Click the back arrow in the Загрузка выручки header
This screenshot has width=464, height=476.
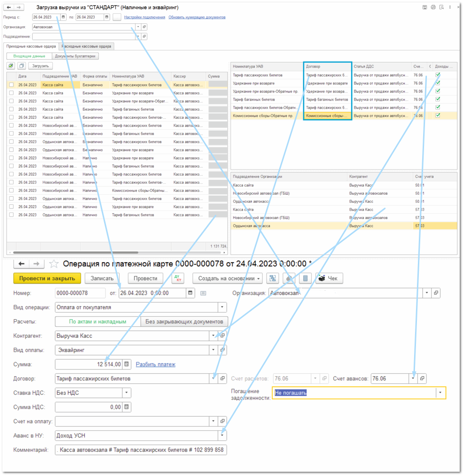pyautogui.click(x=9, y=8)
